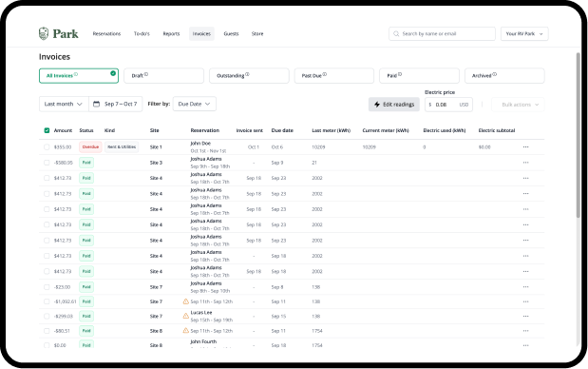Viewport: 588px width, 369px height.
Task: Open the Sep 7 – Oct 7 date picker
Action: point(116,104)
